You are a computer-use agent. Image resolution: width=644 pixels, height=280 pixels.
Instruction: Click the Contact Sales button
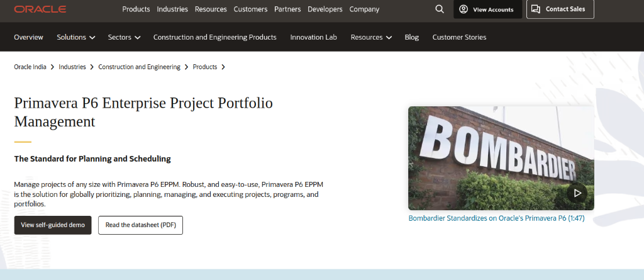(x=560, y=9)
